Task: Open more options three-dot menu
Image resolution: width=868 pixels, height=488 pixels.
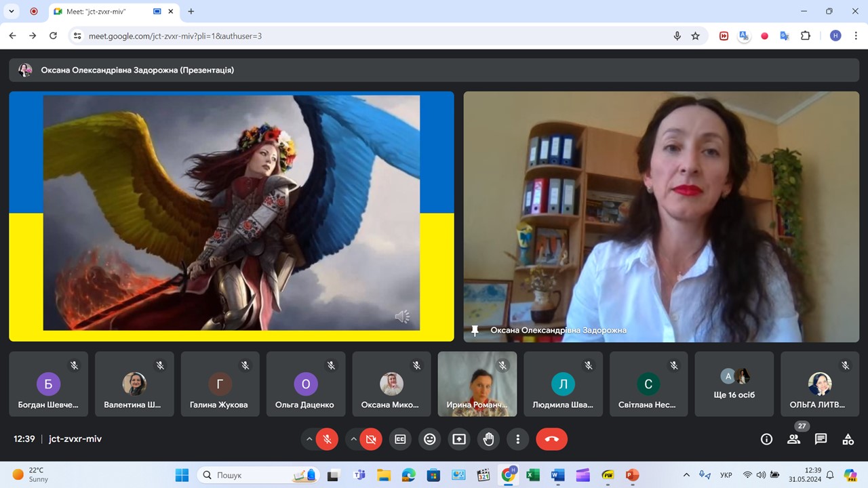Action: (517, 439)
